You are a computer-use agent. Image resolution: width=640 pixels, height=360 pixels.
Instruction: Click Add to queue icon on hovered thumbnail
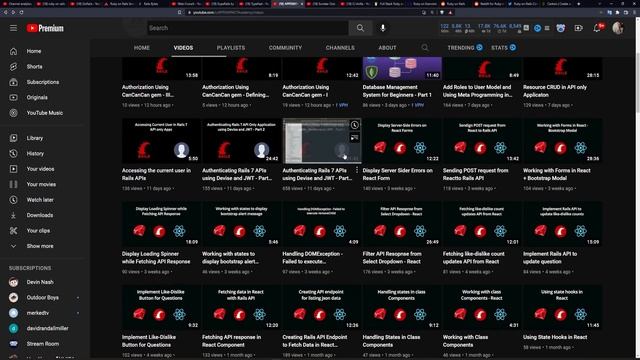354,138
